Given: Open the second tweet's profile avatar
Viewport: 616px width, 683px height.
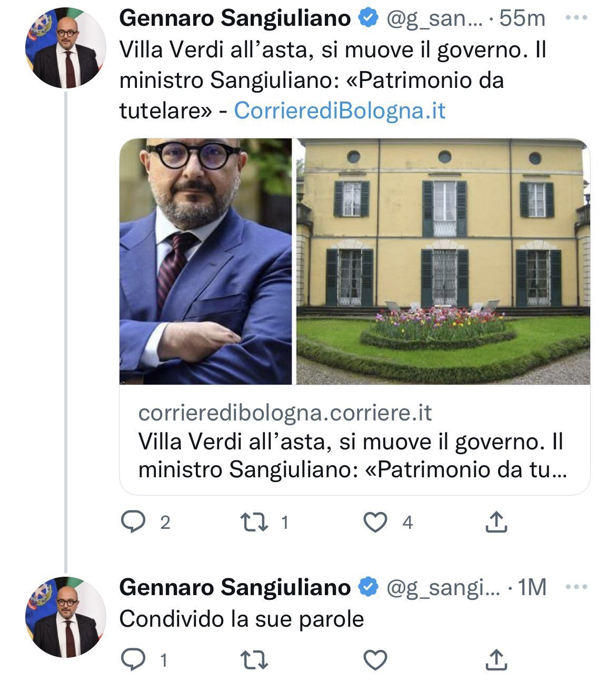Looking at the screenshot, I should pos(65,617).
